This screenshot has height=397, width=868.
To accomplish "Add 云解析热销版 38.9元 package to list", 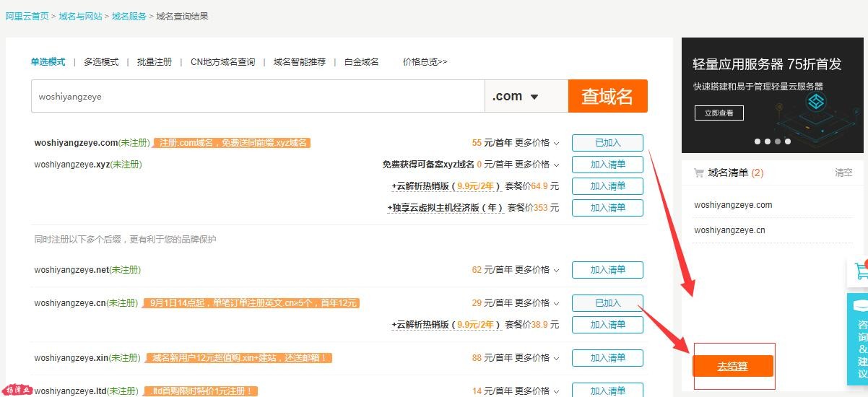I will pos(607,325).
